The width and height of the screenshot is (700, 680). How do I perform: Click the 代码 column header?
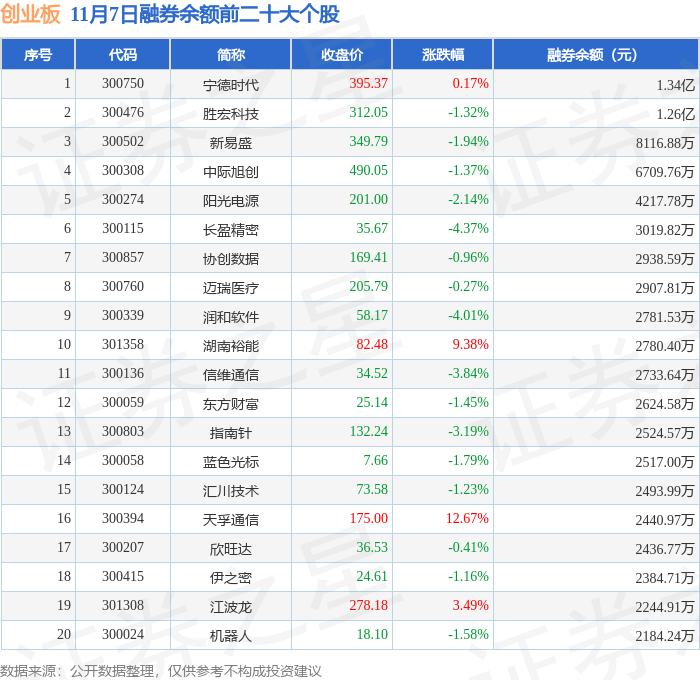(x=123, y=54)
